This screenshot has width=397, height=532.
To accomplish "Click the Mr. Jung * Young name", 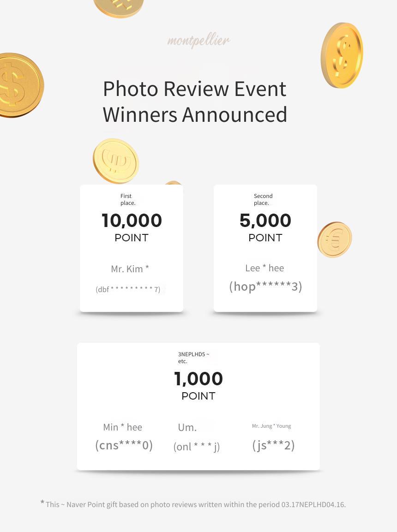I will point(271,426).
